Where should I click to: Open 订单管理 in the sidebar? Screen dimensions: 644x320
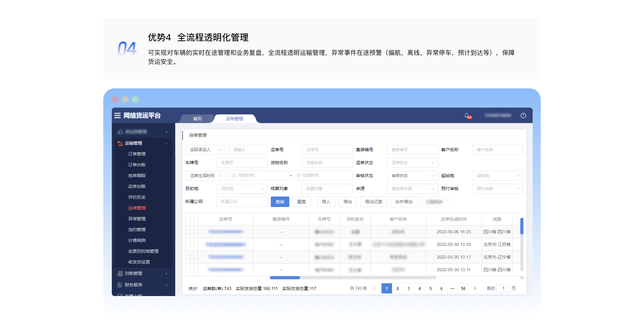[137, 154]
